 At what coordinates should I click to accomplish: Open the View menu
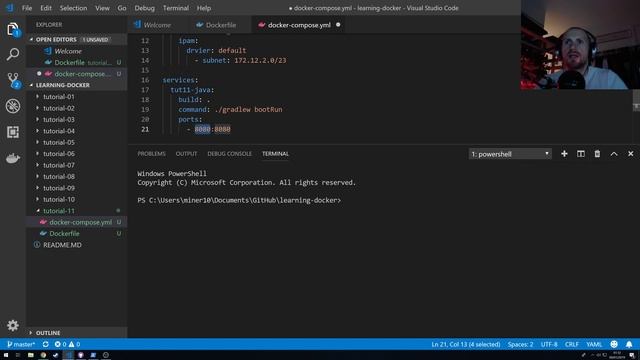(102, 8)
